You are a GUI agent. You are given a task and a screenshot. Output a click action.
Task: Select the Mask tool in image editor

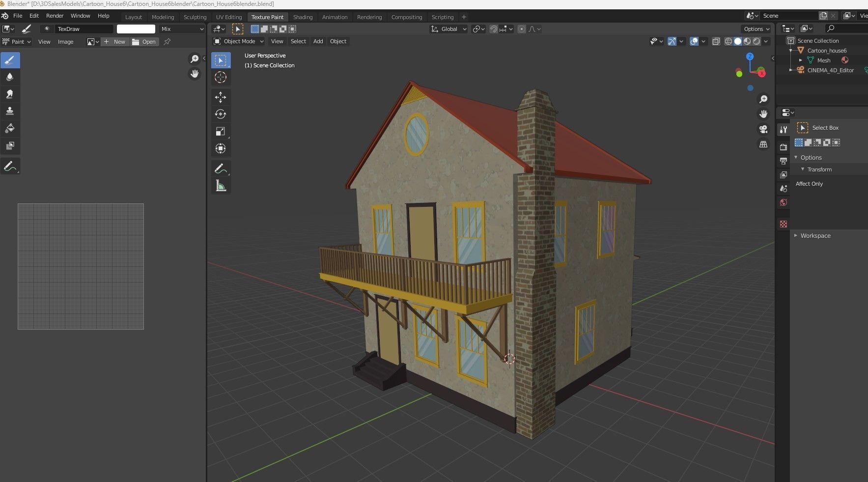tap(10, 146)
